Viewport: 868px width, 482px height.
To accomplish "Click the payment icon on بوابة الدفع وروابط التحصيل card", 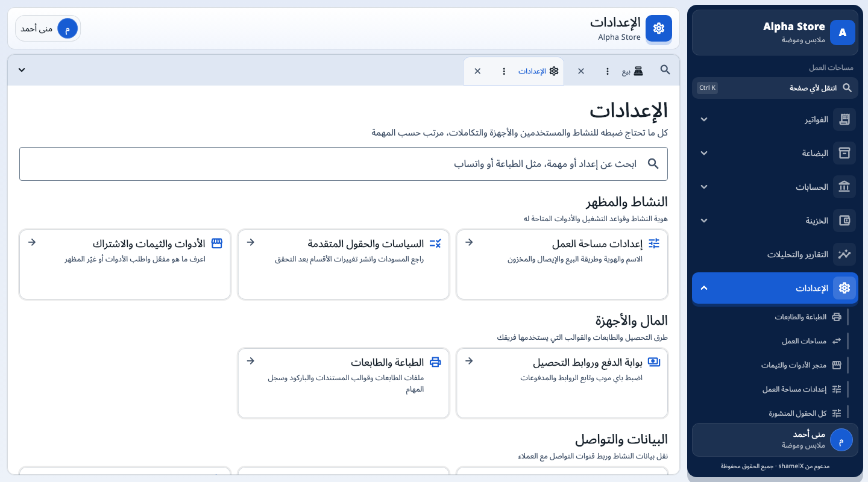I will click(x=654, y=362).
